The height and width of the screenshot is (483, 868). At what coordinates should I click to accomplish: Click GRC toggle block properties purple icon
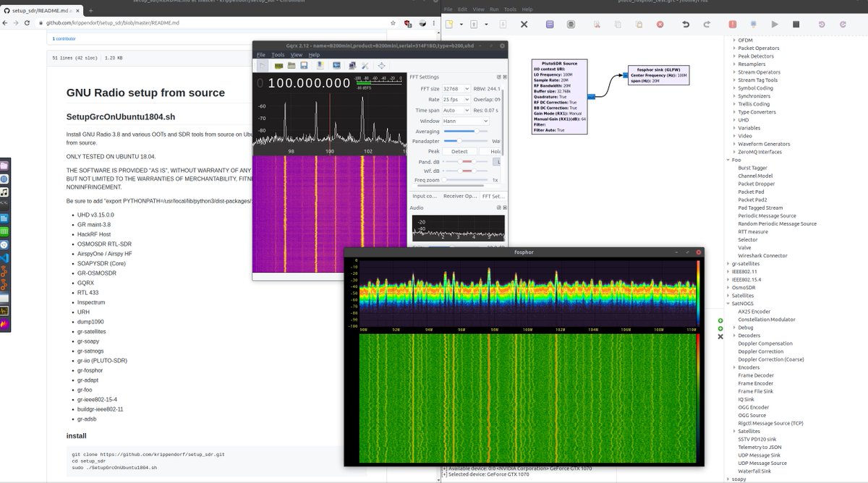(550, 24)
